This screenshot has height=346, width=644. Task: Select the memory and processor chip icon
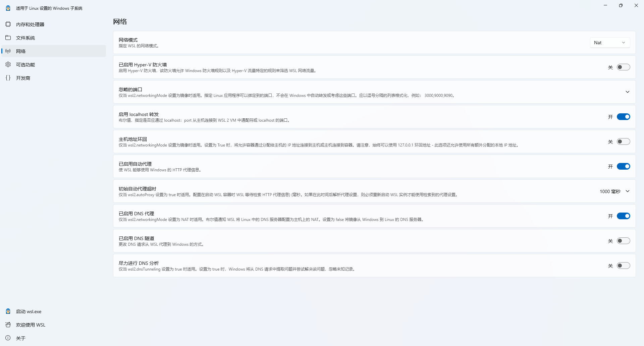(x=8, y=24)
